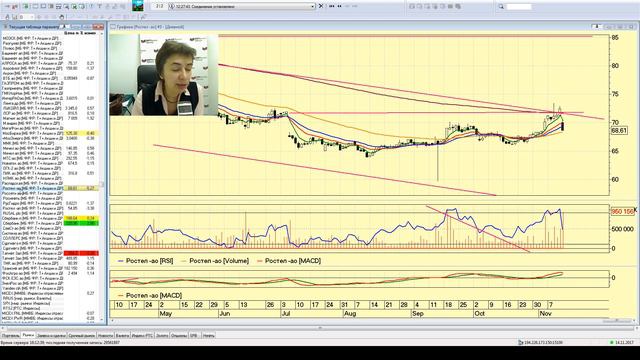Open the Индексы РТС tab
Screen dimensions: 640x360
(142, 336)
